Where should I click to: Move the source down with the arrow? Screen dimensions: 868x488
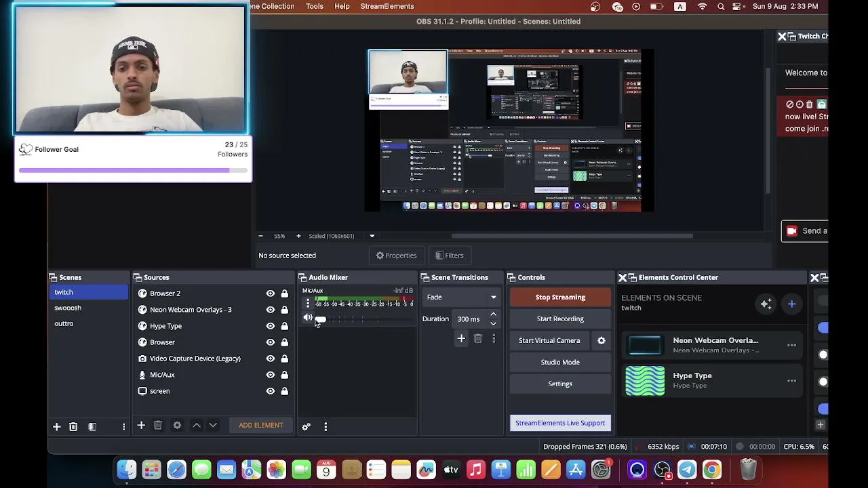(x=213, y=425)
